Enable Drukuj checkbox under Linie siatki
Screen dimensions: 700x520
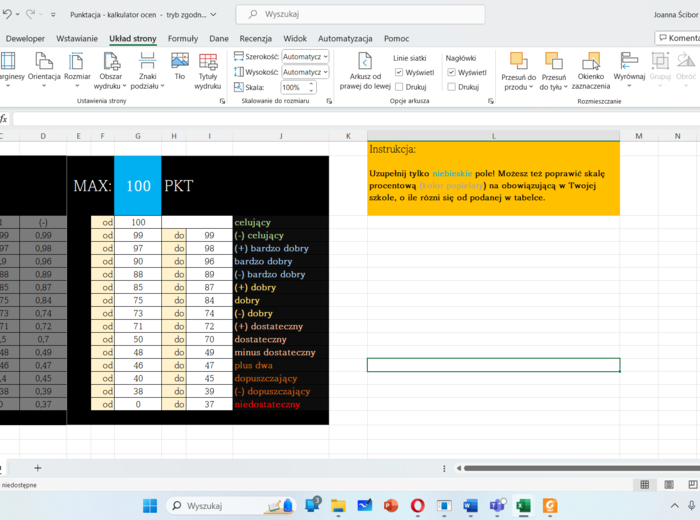(400, 87)
